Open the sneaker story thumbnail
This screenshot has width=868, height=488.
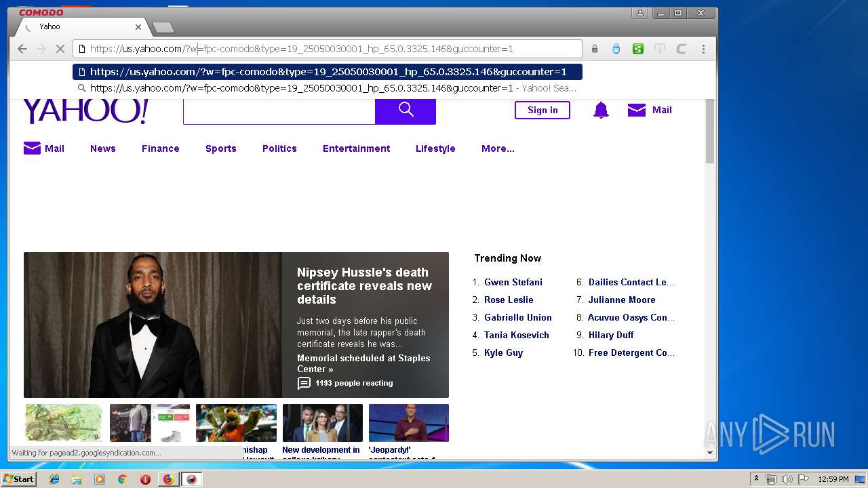(150, 423)
